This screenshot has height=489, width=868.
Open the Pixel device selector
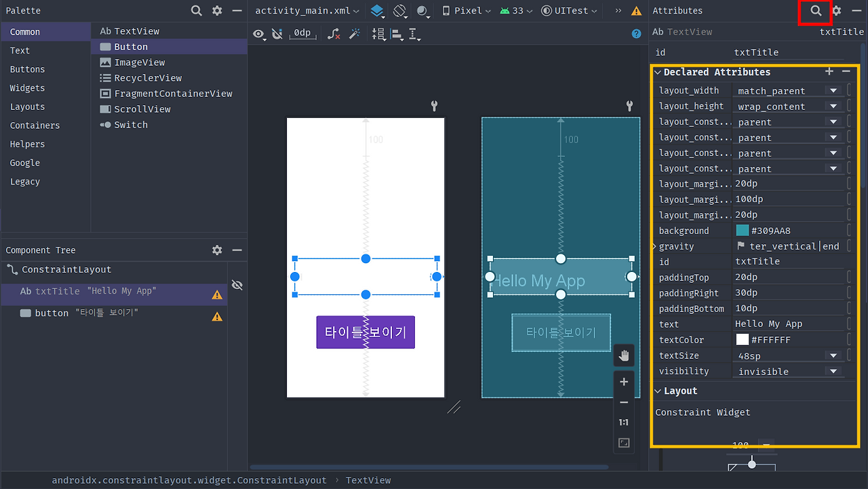pos(466,11)
